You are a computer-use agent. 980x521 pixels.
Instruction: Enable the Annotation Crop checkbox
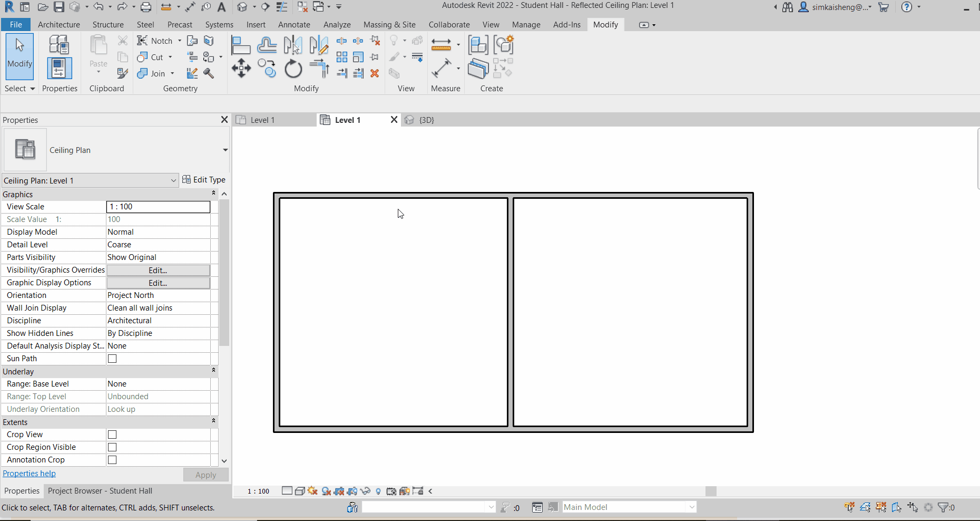point(112,460)
